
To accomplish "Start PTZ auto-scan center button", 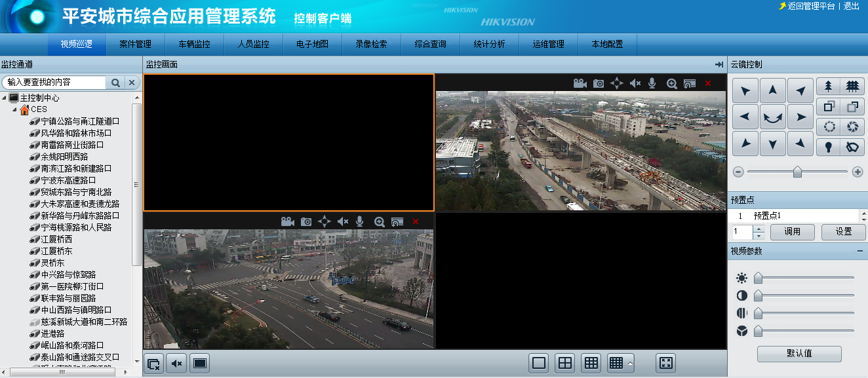I will (x=773, y=117).
